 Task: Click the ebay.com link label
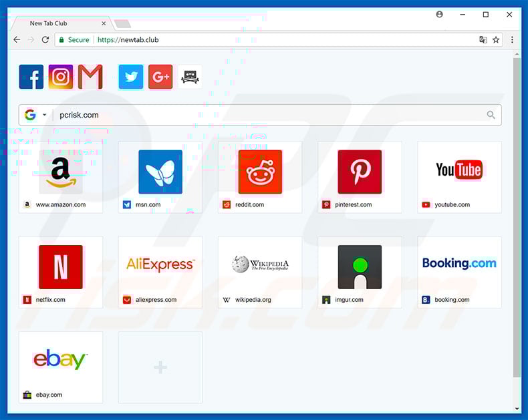pyautogui.click(x=49, y=395)
